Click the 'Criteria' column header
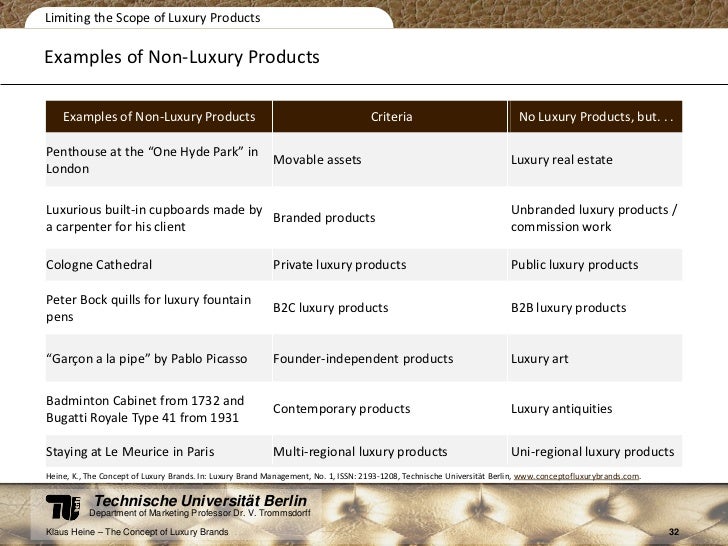The width and height of the screenshot is (728, 546). tap(390, 117)
